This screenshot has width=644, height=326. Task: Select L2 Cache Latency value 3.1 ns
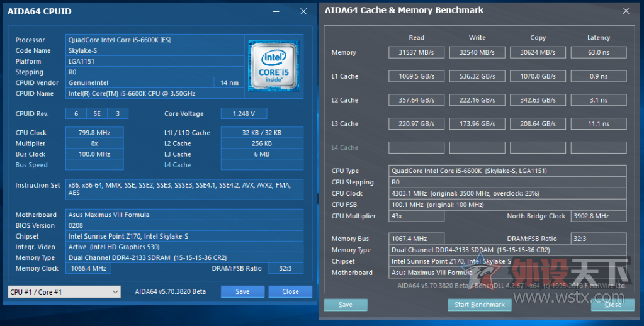(599, 100)
